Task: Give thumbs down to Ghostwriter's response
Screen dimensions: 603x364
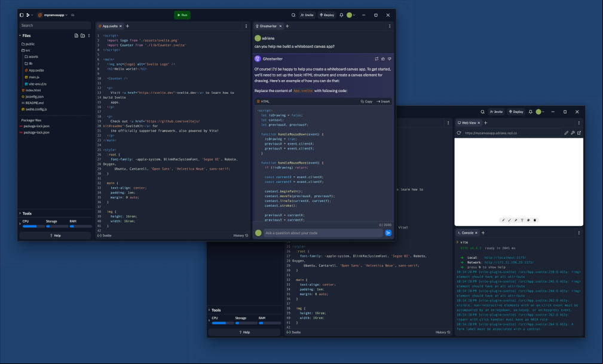Action: [x=389, y=59]
